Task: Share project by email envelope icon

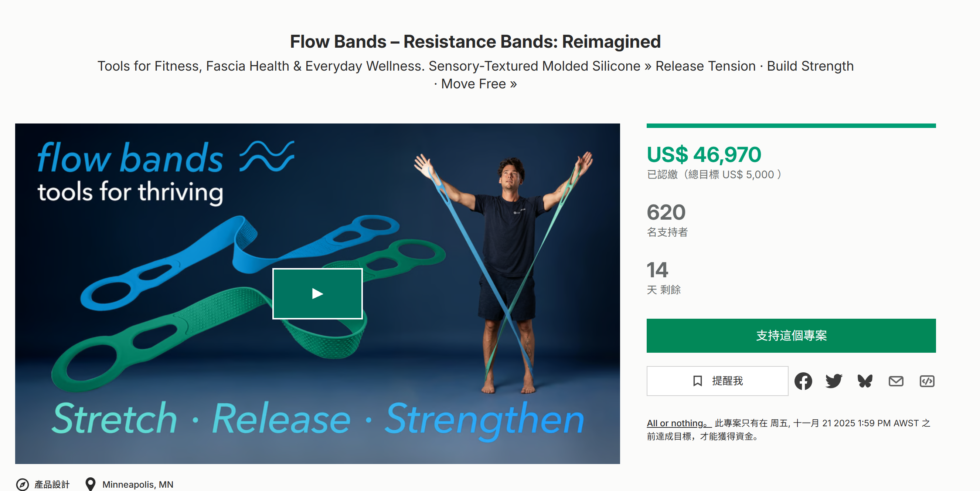Action: point(896,381)
